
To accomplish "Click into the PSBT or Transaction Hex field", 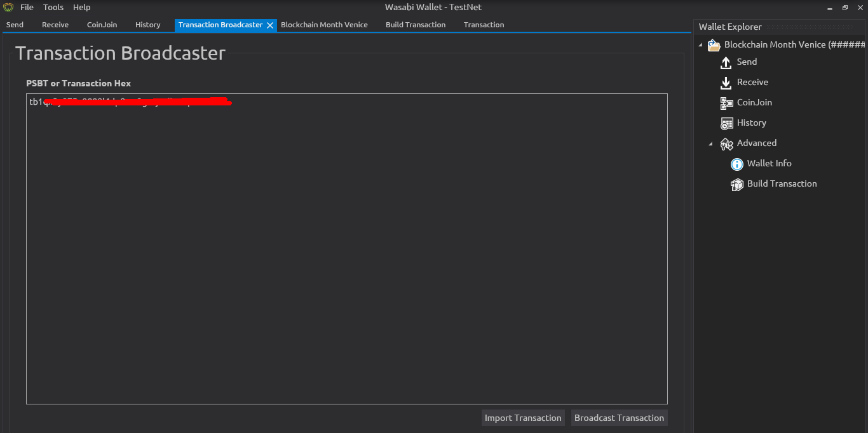I will (x=347, y=249).
